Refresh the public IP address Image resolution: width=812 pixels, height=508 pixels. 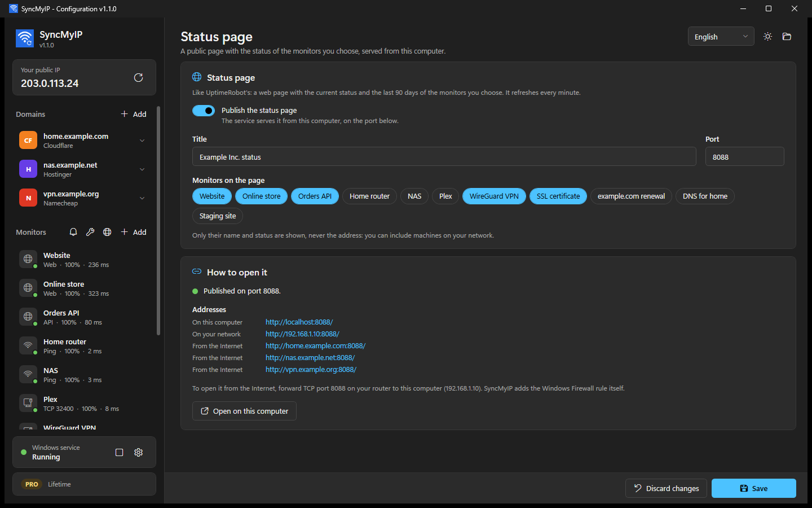point(138,78)
